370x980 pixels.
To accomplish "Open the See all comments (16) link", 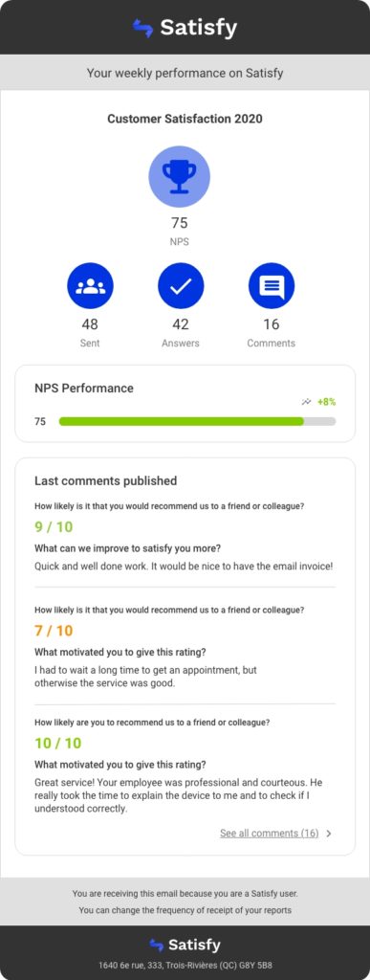I will [x=270, y=834].
